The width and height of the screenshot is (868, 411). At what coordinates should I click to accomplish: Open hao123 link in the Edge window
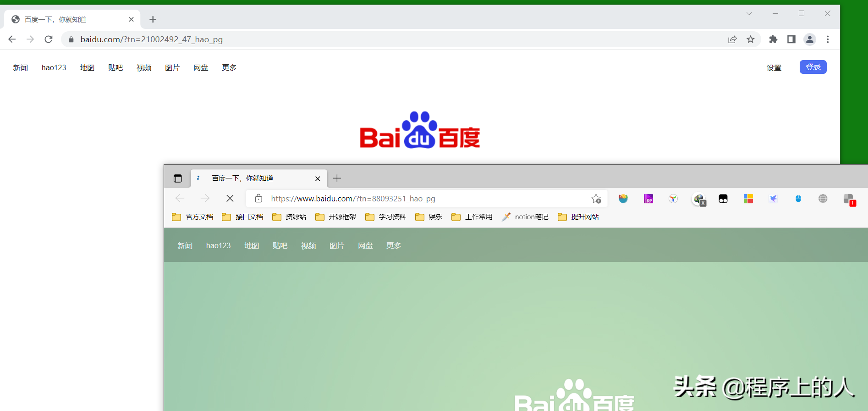tap(219, 246)
